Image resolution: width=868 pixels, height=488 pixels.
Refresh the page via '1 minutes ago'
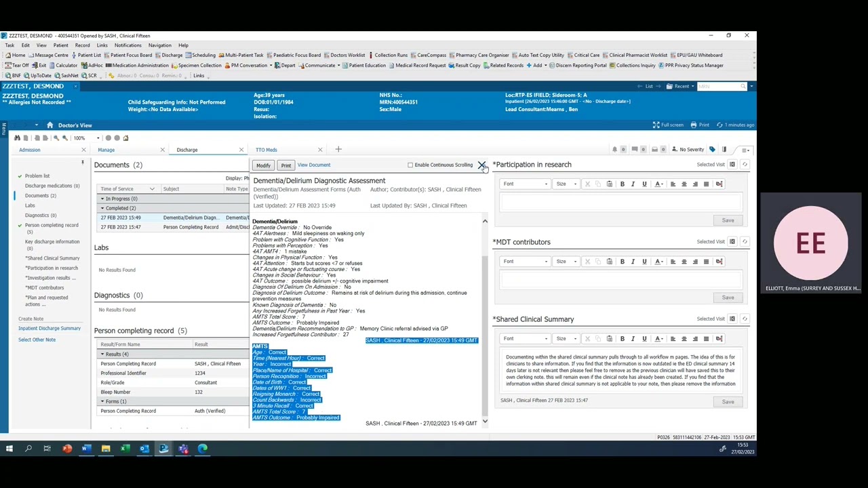(734, 125)
